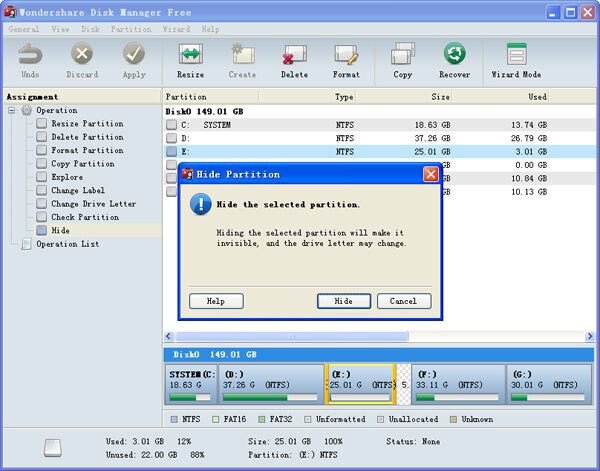600x471 pixels.
Task: Click the Undo toolbar icon
Action: [x=30, y=54]
